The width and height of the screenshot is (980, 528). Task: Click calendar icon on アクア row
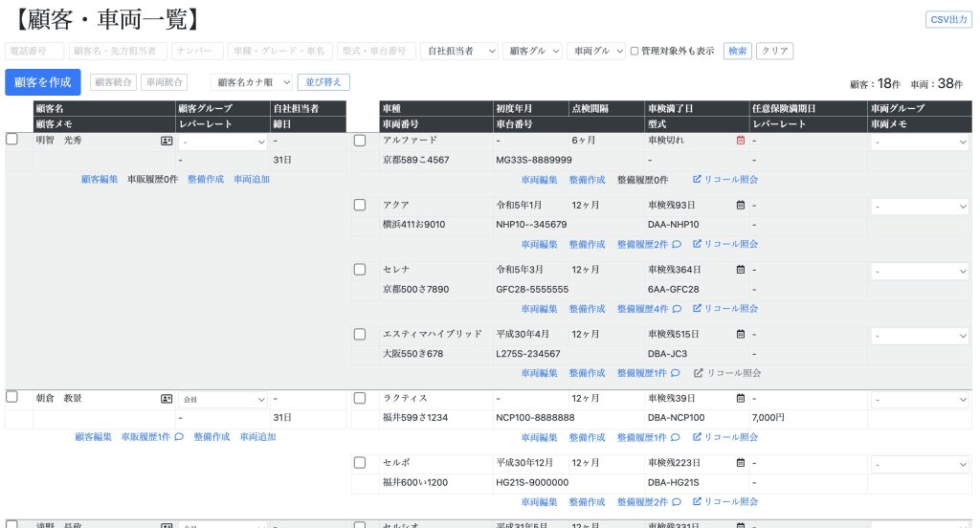tap(741, 205)
